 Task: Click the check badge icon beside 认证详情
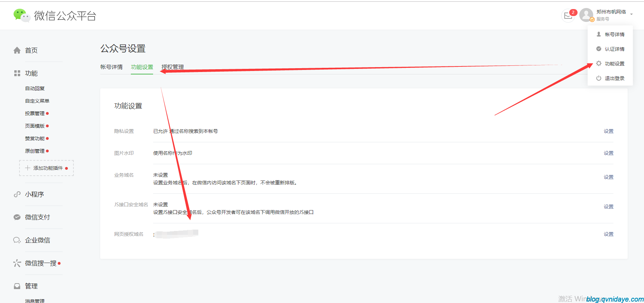coord(599,49)
